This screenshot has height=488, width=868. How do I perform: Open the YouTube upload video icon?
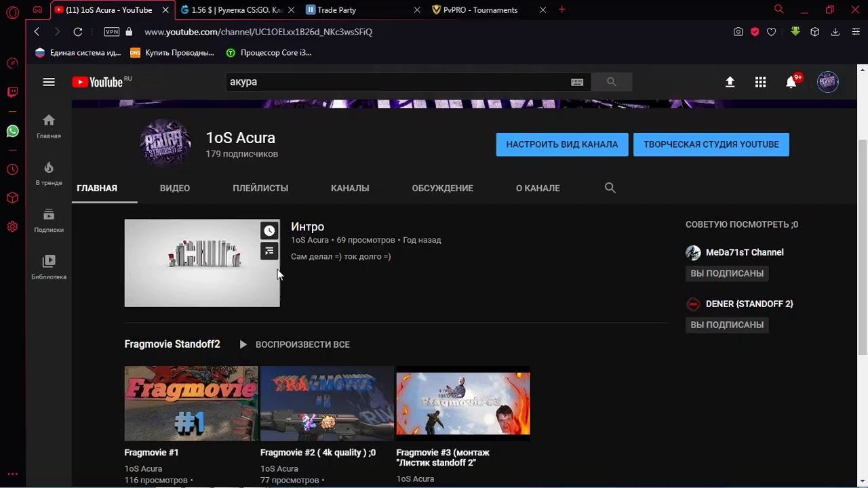(x=730, y=82)
